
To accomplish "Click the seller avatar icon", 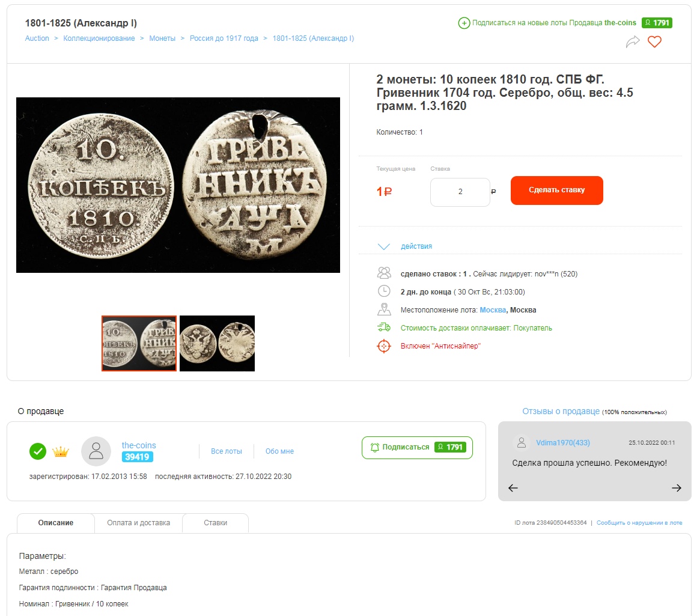I will point(96,451).
